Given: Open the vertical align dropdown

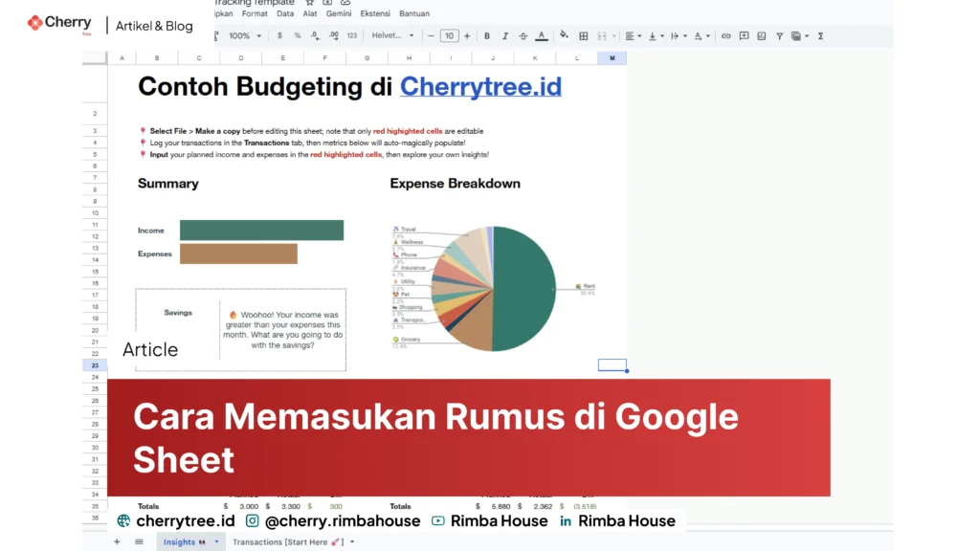Looking at the screenshot, I should [656, 35].
